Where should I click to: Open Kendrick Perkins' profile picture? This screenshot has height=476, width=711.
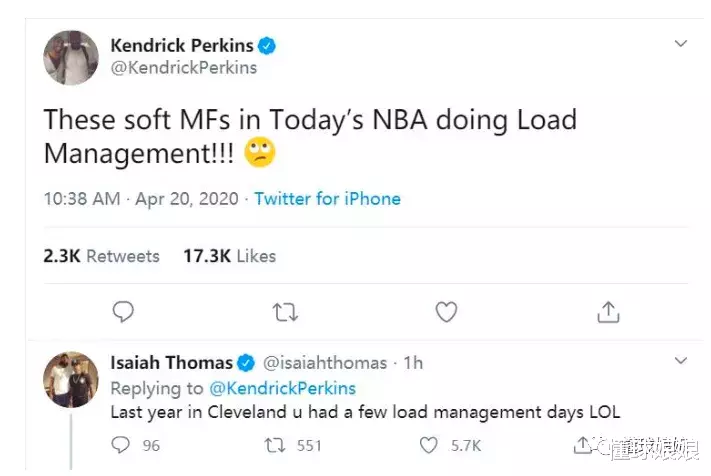tap(71, 57)
